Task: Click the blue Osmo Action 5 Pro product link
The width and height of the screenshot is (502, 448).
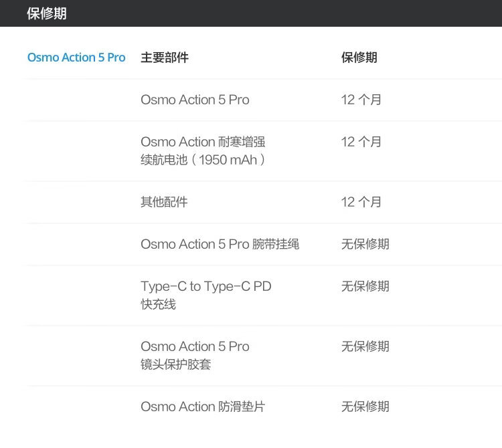Action: (76, 58)
